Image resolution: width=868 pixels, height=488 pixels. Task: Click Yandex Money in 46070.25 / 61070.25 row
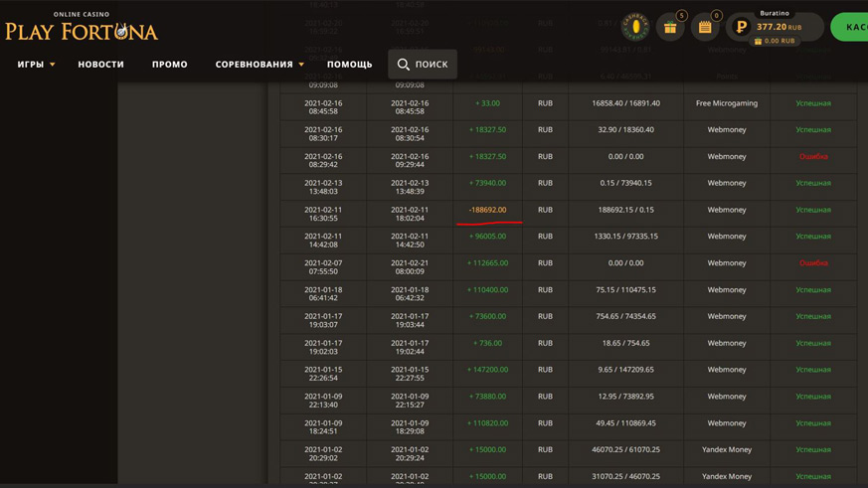click(726, 450)
